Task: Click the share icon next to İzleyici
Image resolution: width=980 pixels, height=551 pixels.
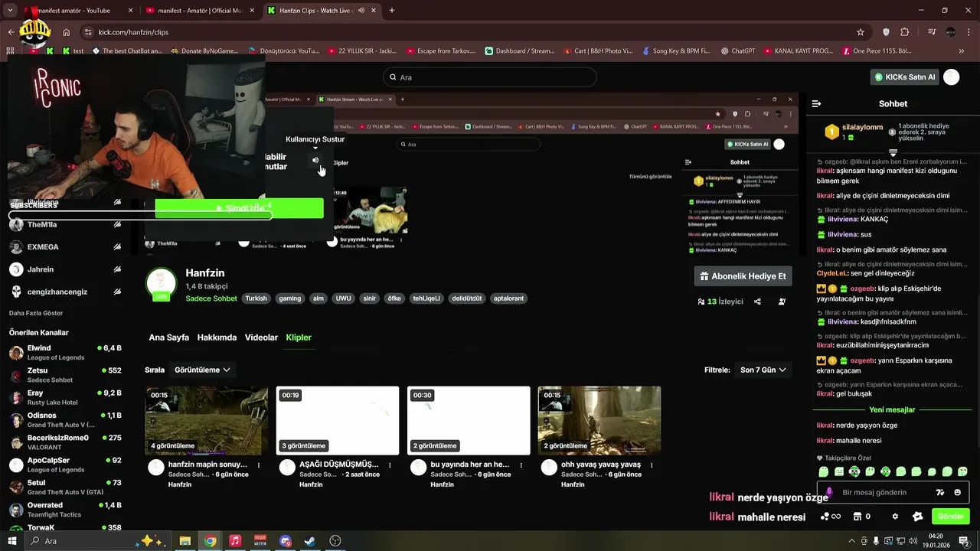Action: pos(757,302)
